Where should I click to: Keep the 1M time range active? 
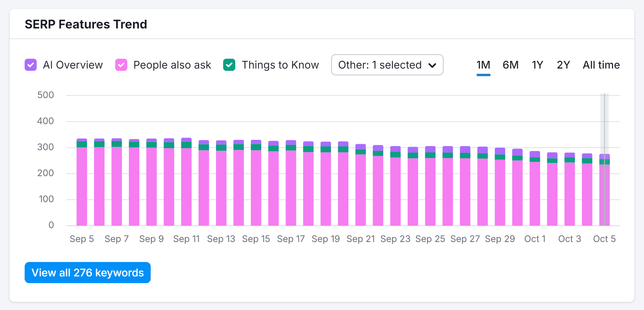pyautogui.click(x=483, y=65)
